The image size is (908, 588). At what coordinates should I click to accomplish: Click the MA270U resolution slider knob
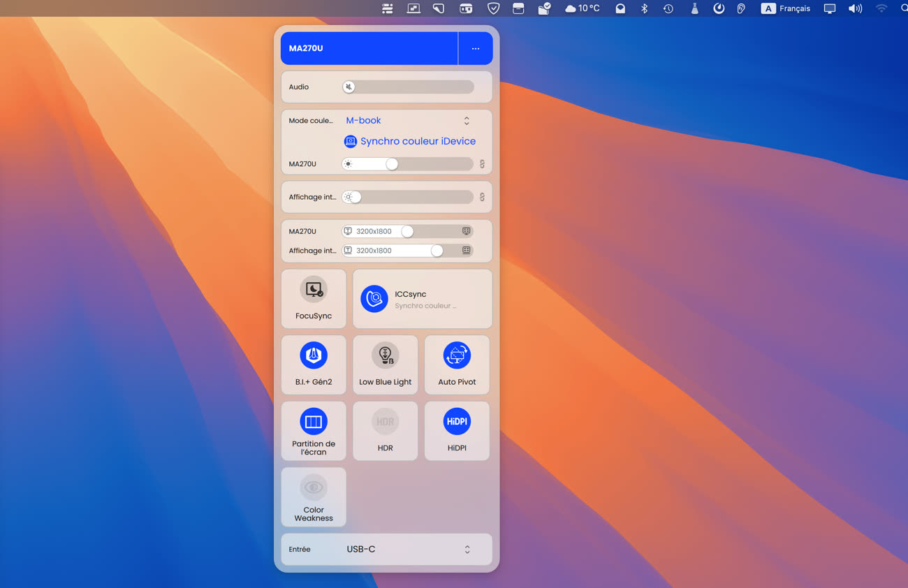(407, 231)
